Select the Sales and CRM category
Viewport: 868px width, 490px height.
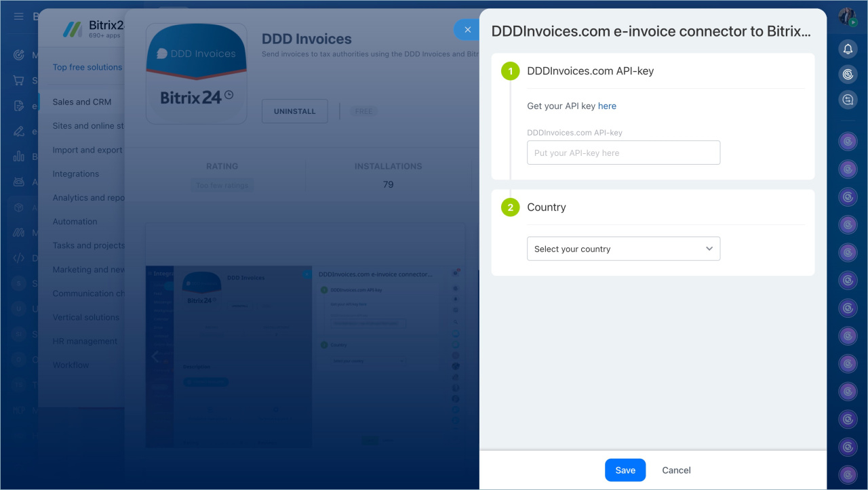(x=82, y=102)
